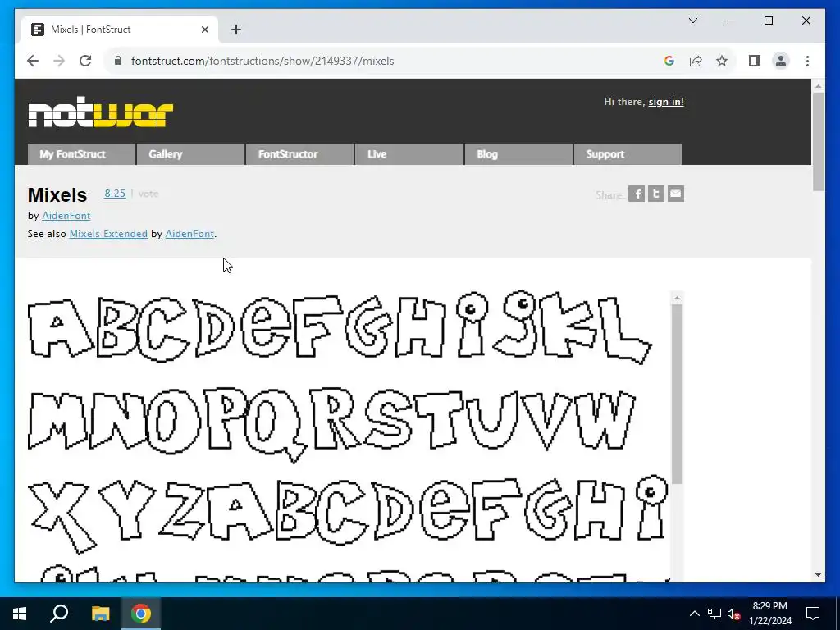Open AidenFont author link under title
Image resolution: width=840 pixels, height=630 pixels.
point(66,216)
